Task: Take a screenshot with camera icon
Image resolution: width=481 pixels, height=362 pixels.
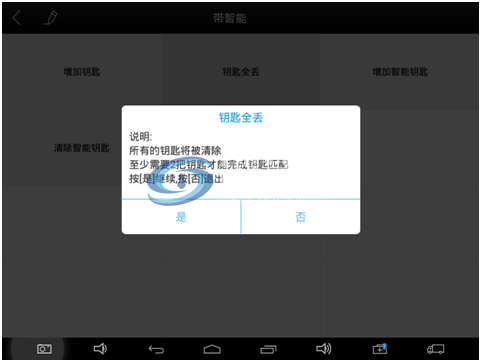Action: click(x=44, y=349)
